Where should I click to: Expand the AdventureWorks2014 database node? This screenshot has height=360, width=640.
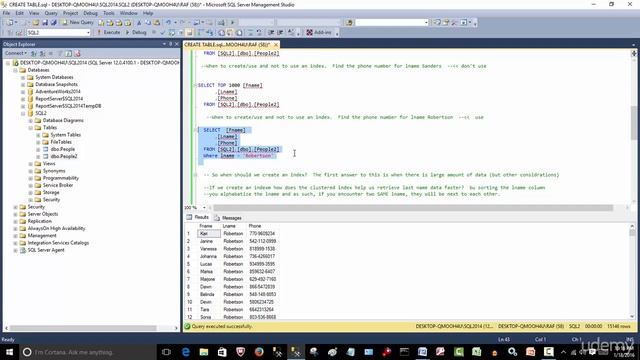click(23, 91)
